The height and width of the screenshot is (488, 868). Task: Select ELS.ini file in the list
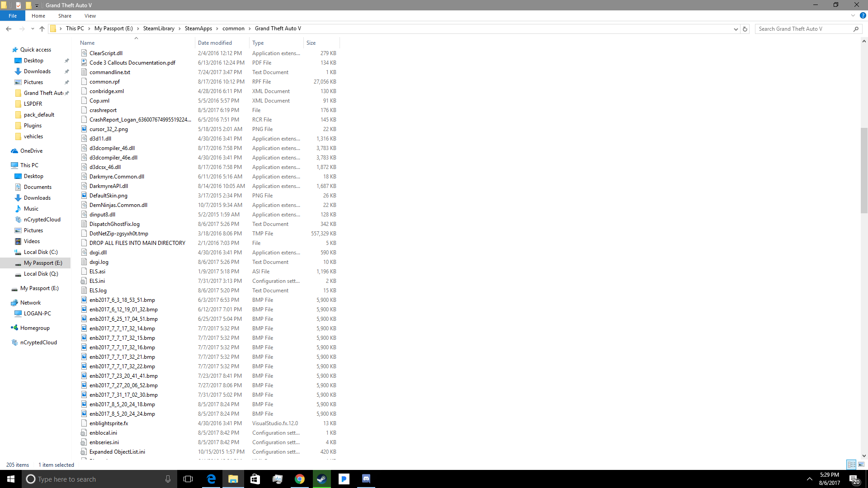click(x=97, y=281)
